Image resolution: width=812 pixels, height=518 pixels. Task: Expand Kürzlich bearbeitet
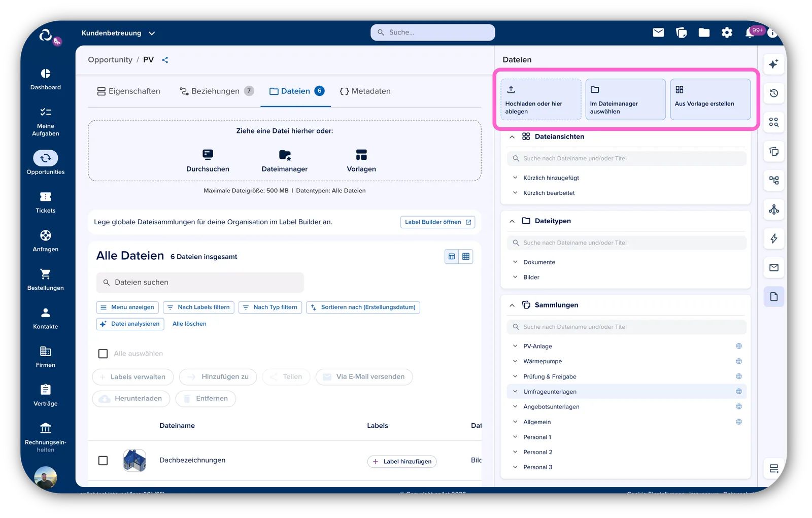[x=515, y=193]
